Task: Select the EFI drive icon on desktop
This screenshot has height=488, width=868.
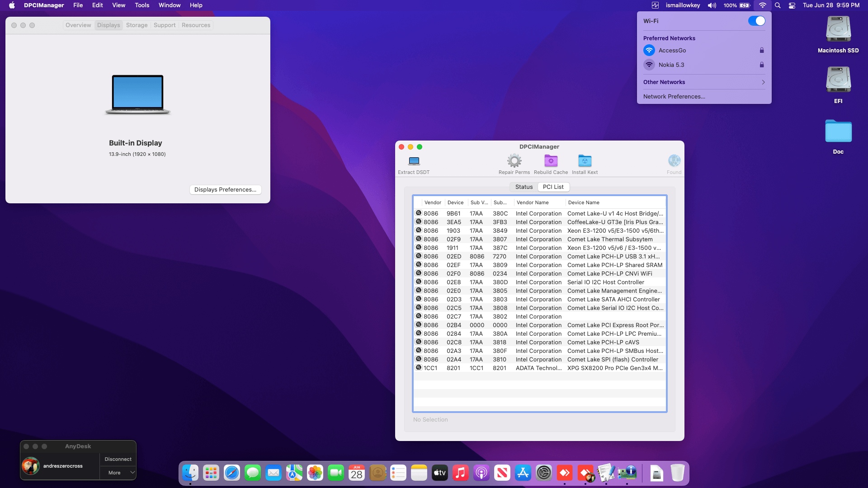Action: tap(838, 80)
